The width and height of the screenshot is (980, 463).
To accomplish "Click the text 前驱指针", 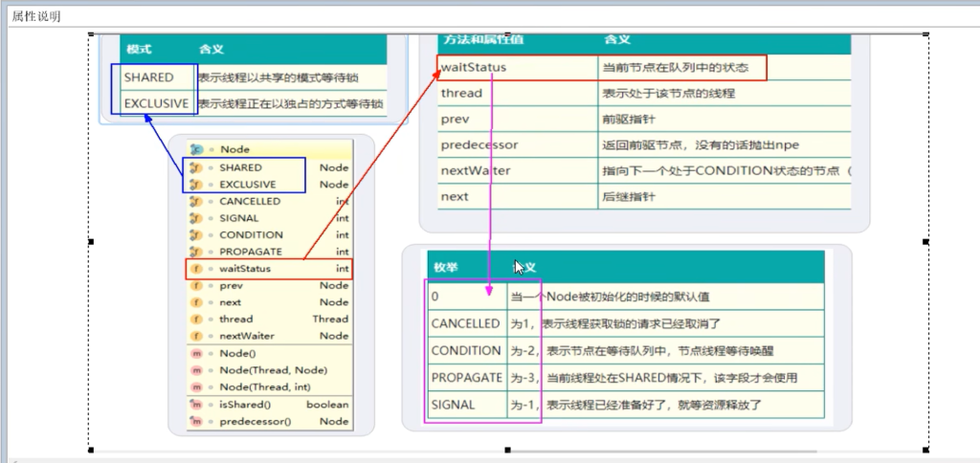I will tap(629, 119).
